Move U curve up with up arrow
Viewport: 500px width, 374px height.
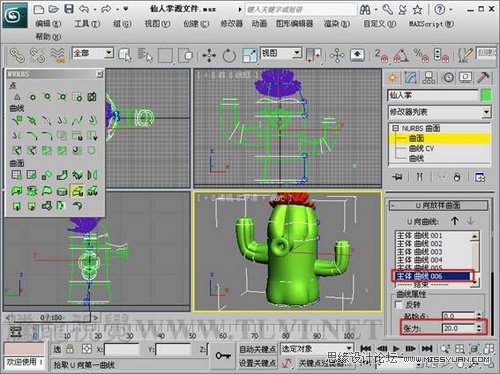pyautogui.click(x=455, y=221)
